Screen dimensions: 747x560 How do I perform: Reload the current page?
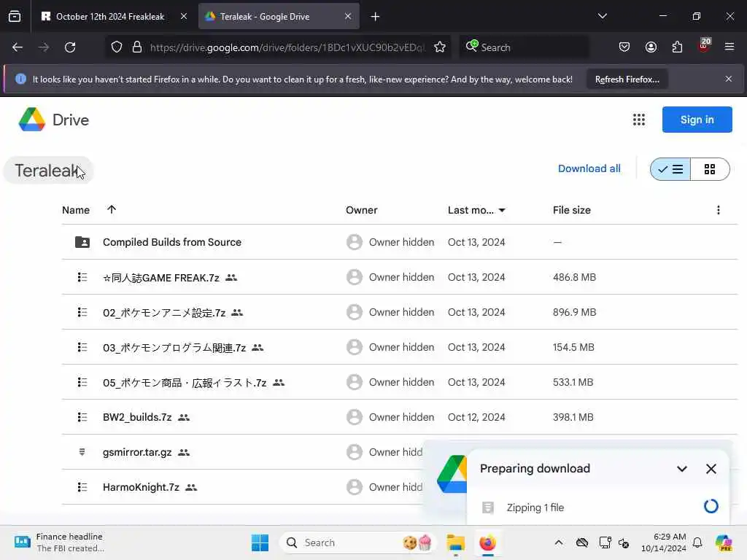pos(70,47)
